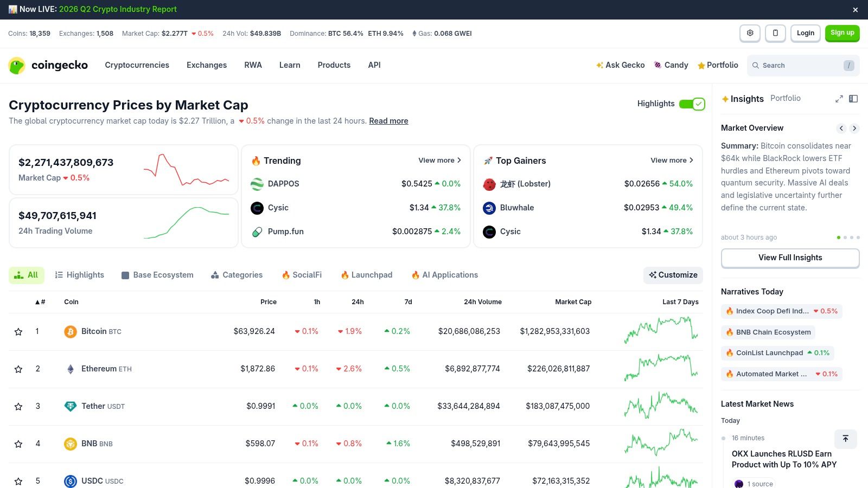868x488 pixels.
Task: View more top gainers
Action: pyautogui.click(x=672, y=160)
